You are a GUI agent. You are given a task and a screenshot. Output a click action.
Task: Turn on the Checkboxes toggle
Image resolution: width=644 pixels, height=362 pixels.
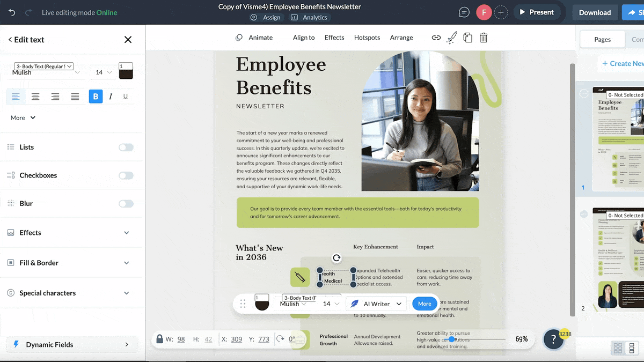(126, 175)
